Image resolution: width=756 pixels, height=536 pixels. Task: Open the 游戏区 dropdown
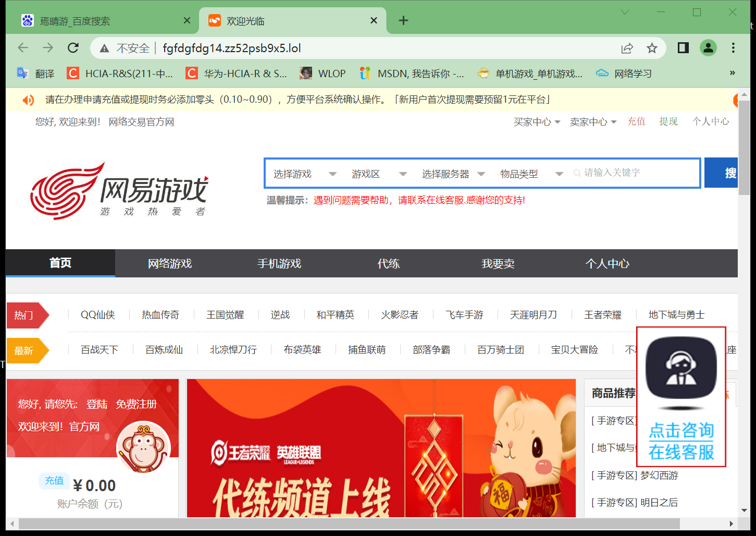tap(379, 174)
